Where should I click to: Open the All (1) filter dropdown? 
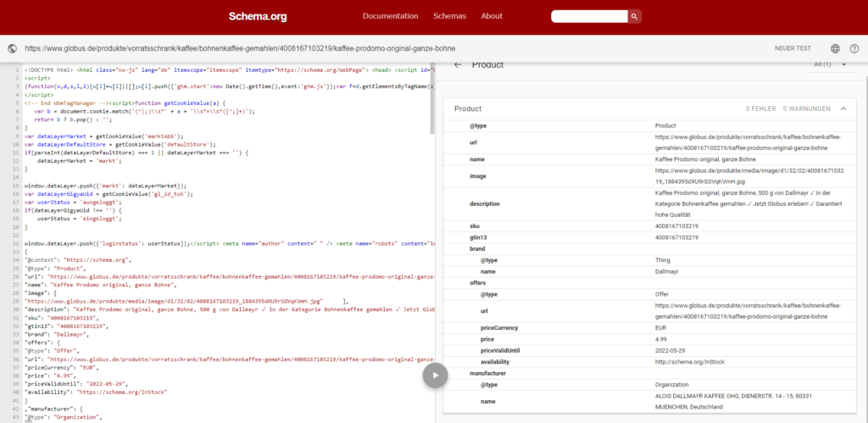[x=831, y=64]
